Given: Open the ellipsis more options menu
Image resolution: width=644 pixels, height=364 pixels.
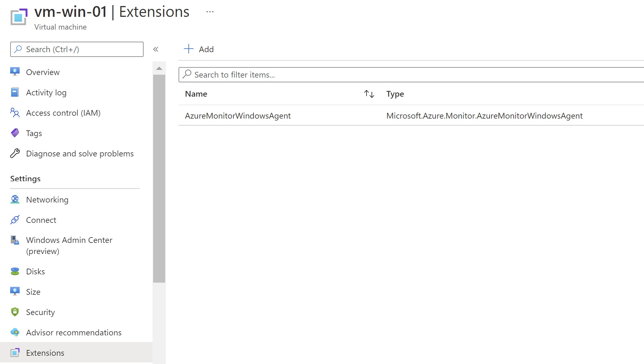Looking at the screenshot, I should pyautogui.click(x=210, y=12).
